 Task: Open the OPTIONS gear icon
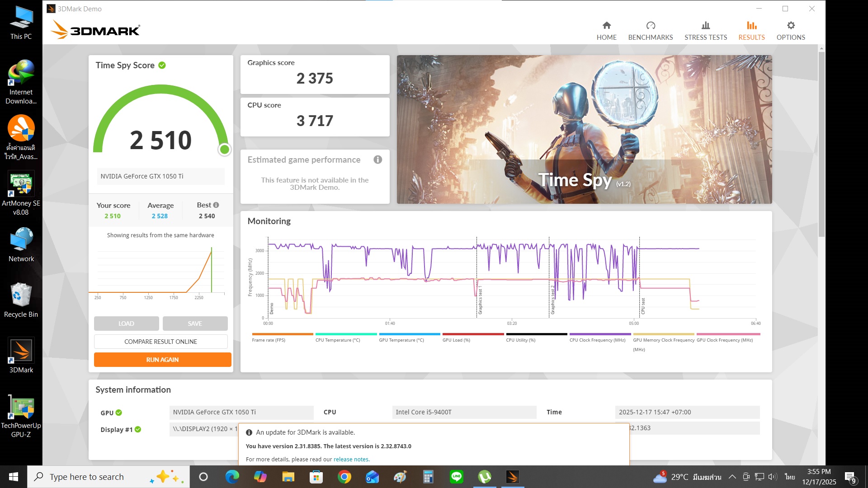pyautogui.click(x=790, y=26)
